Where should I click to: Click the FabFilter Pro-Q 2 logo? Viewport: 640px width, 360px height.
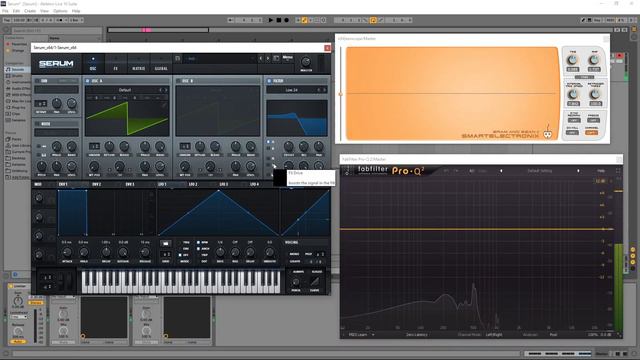point(391,170)
